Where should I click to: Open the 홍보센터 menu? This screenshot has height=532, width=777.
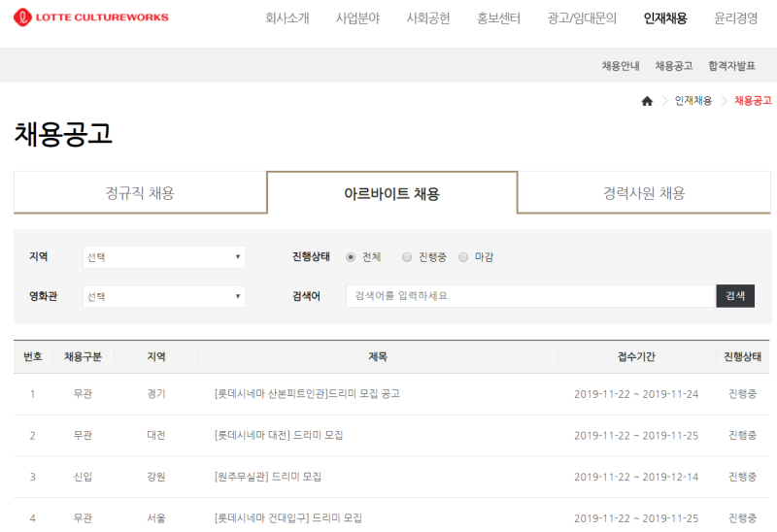498,18
